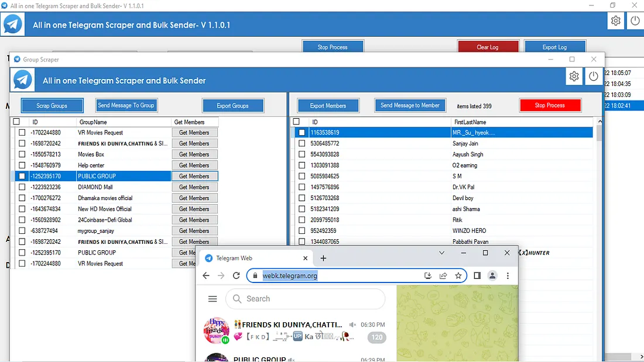Open browser profile avatar icon

(x=492, y=276)
